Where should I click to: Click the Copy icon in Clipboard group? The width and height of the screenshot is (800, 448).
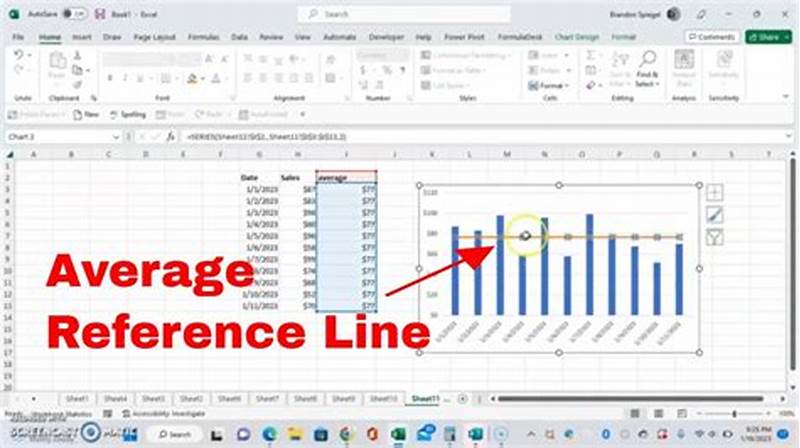pyautogui.click(x=78, y=70)
